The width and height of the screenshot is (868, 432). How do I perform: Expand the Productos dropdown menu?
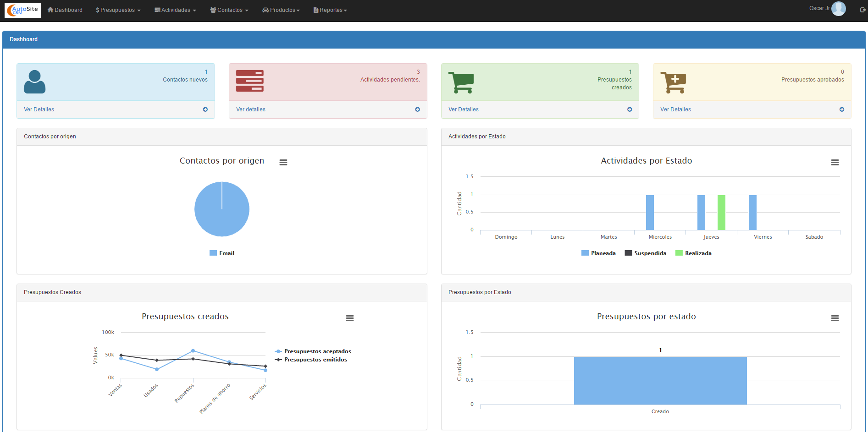pyautogui.click(x=281, y=10)
